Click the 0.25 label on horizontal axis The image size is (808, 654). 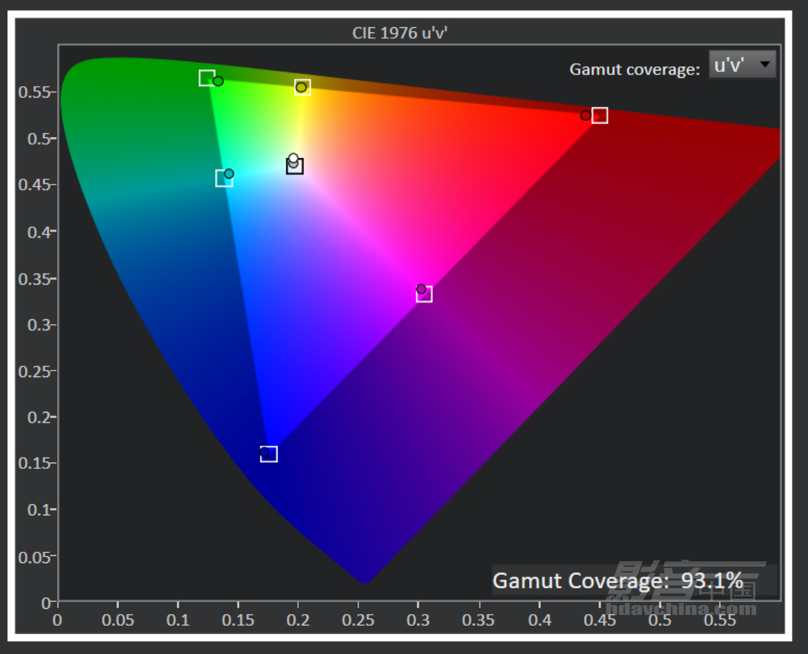pos(358,620)
